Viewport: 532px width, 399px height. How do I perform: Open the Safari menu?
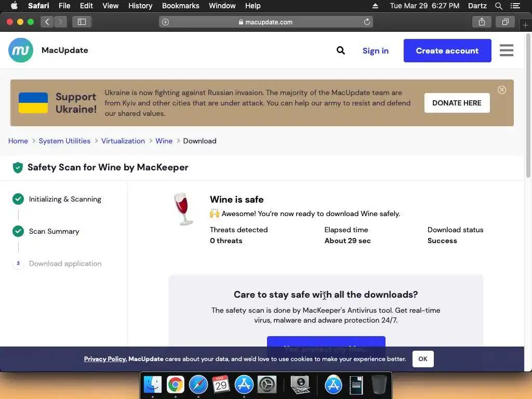tap(38, 6)
